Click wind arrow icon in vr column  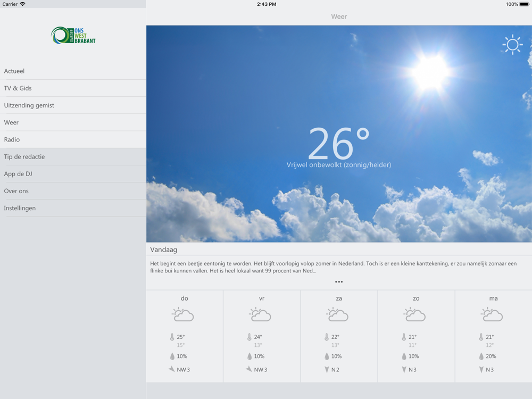[x=249, y=369]
